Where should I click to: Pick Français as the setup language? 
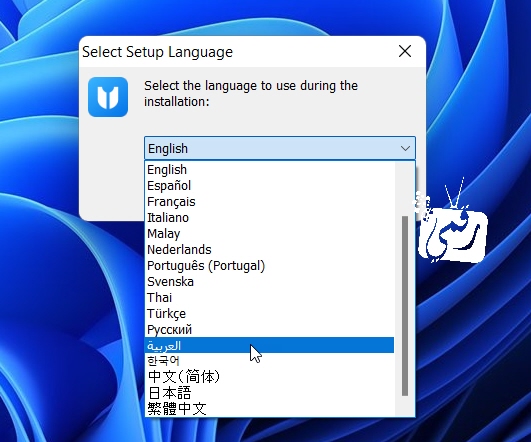point(270,202)
